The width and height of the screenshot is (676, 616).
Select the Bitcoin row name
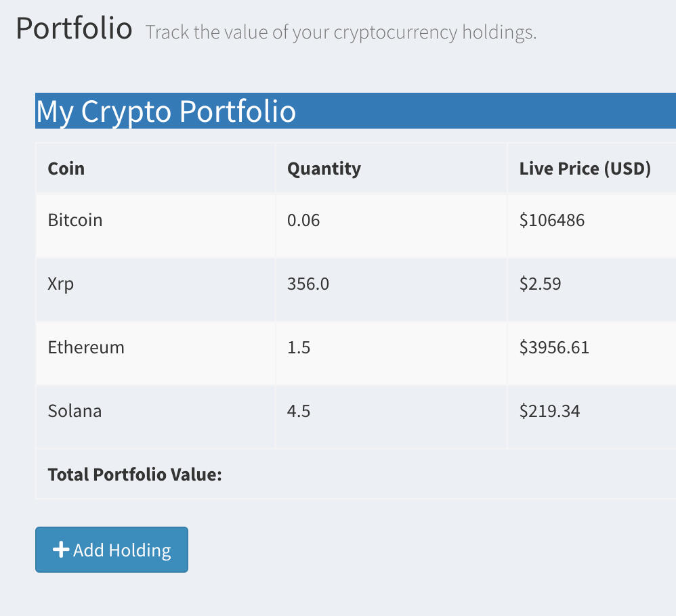(75, 220)
